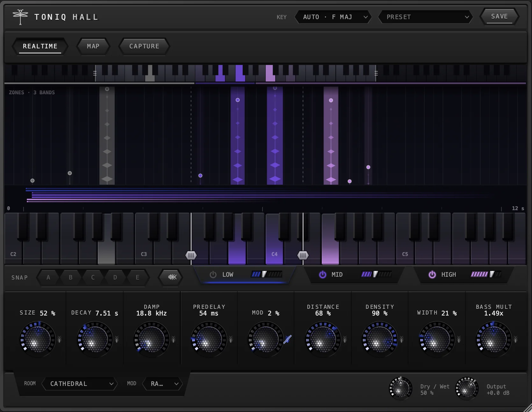Click the modulation icon beside the SIZE knob
This screenshot has width=532, height=412.
[x=59, y=339]
